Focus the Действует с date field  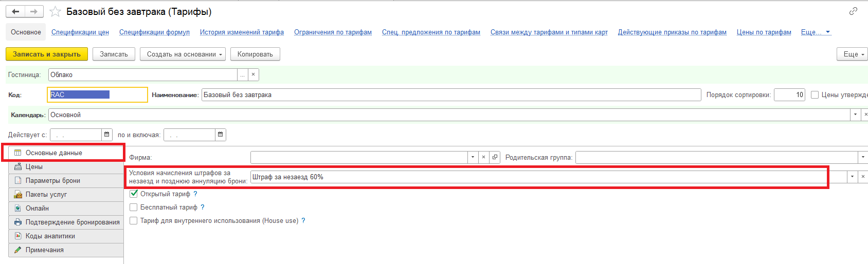tap(76, 135)
